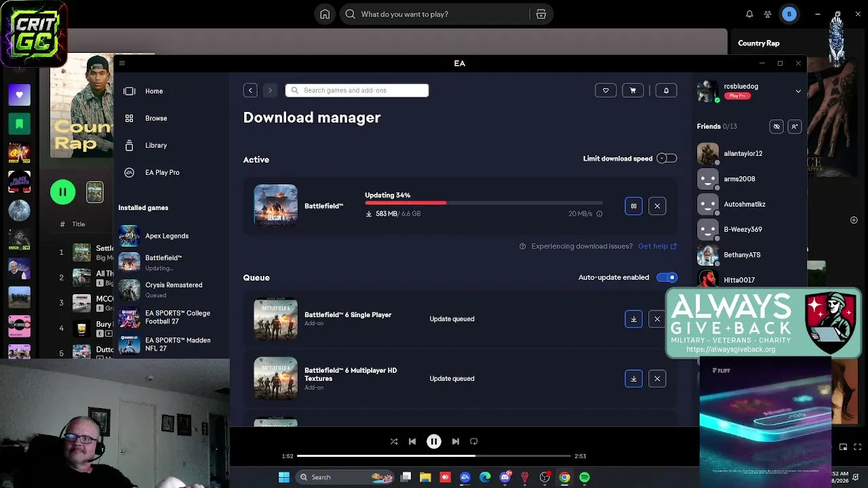Start the Battlefield 6 Single Player download now
Viewport: 868px width, 488px height.
point(633,319)
